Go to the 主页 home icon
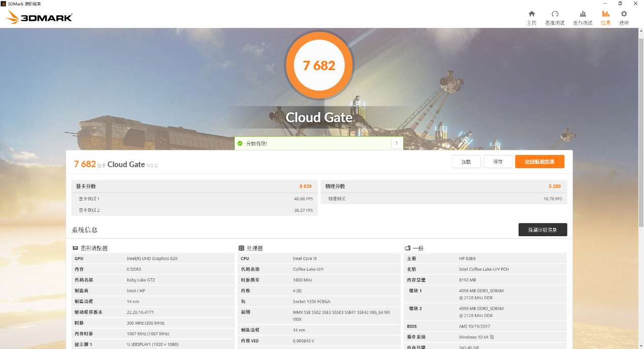This screenshot has height=349, width=644. tap(531, 14)
